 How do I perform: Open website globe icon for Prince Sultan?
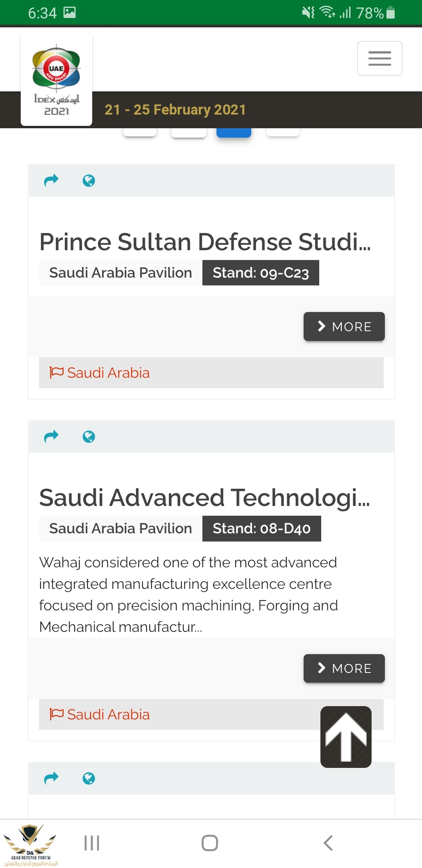[89, 181]
